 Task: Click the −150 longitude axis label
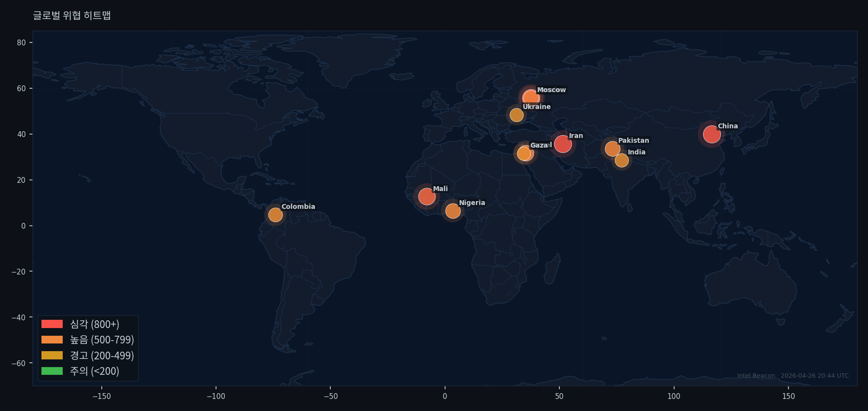101,396
